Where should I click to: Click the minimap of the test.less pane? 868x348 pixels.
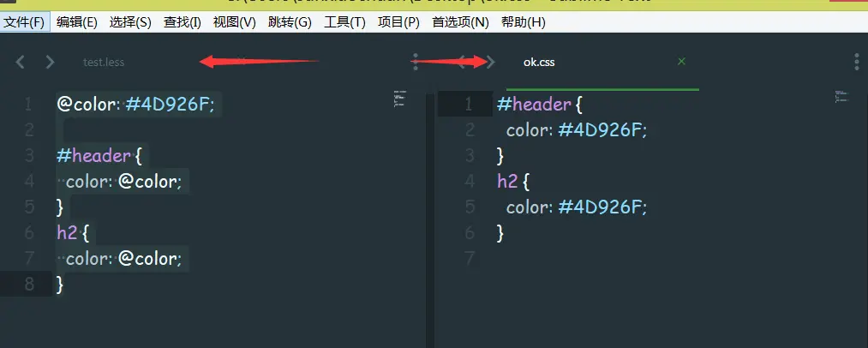pos(400,98)
